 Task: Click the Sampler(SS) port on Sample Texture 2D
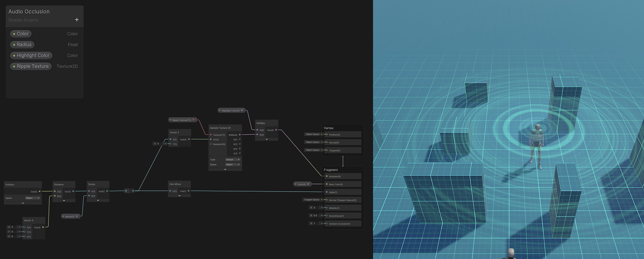[211, 144]
